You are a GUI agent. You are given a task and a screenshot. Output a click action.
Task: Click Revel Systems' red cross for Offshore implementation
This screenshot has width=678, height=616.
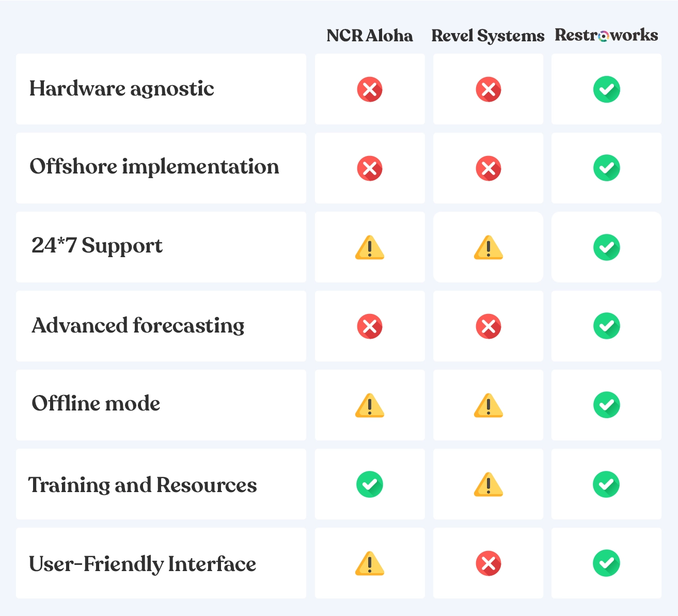[488, 168]
